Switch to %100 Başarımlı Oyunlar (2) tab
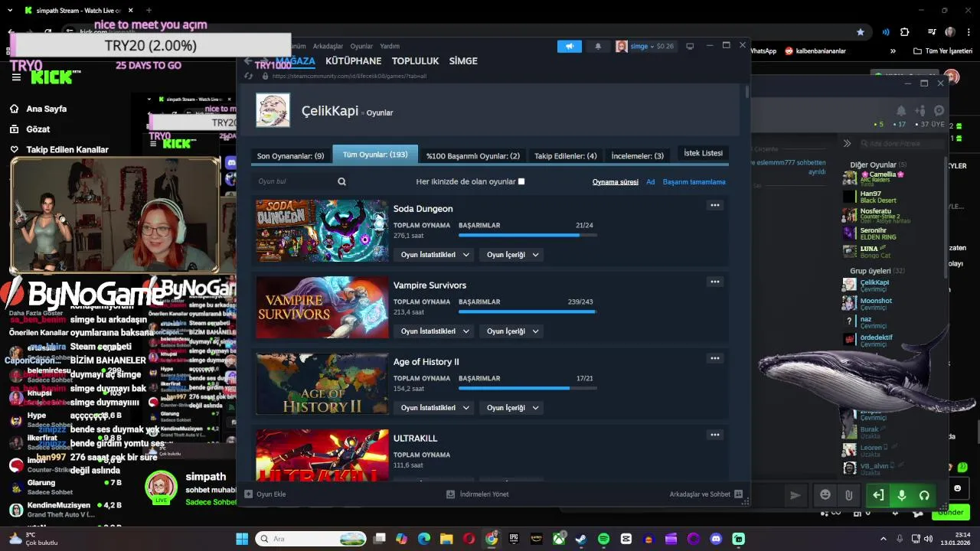The width and height of the screenshot is (980, 551). click(x=473, y=155)
